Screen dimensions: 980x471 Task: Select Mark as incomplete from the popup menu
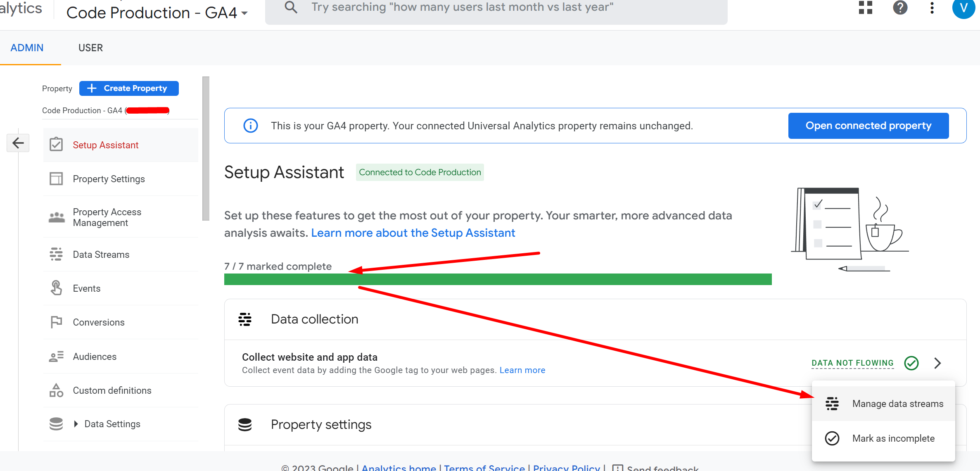click(883, 438)
